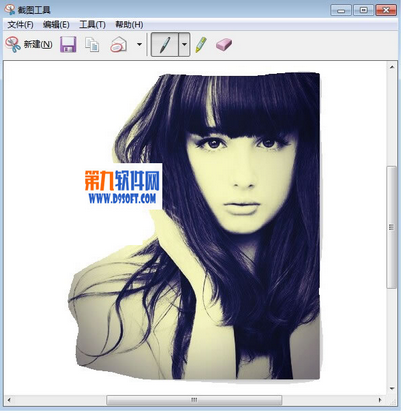Open the 帮助(H) menu
Screen dimensions: 403x413
pos(129,25)
